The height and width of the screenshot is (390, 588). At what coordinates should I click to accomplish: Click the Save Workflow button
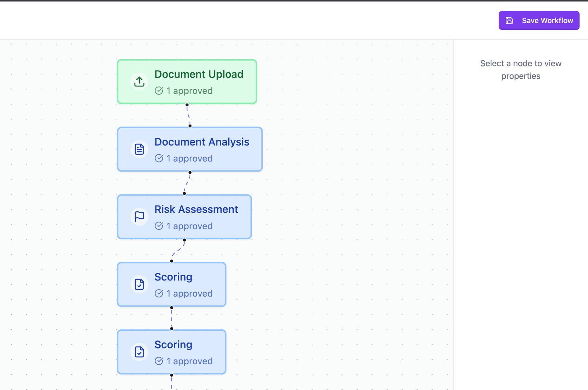pyautogui.click(x=539, y=21)
